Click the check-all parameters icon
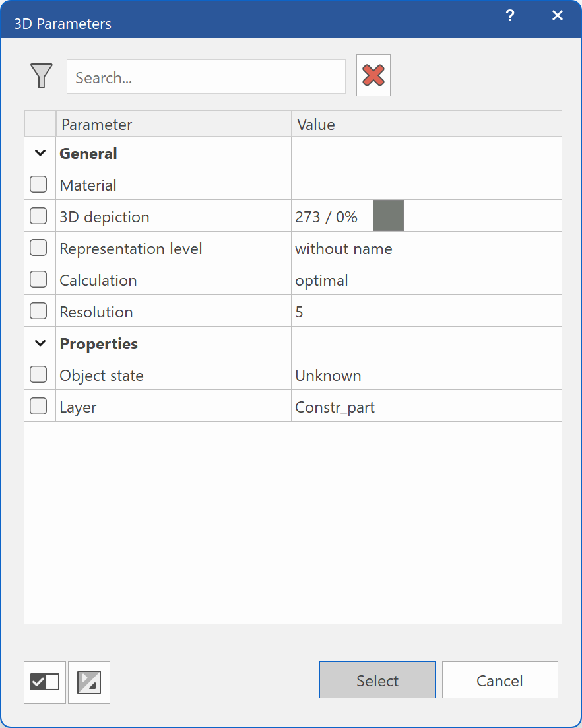The height and width of the screenshot is (728, 582). coord(44,682)
